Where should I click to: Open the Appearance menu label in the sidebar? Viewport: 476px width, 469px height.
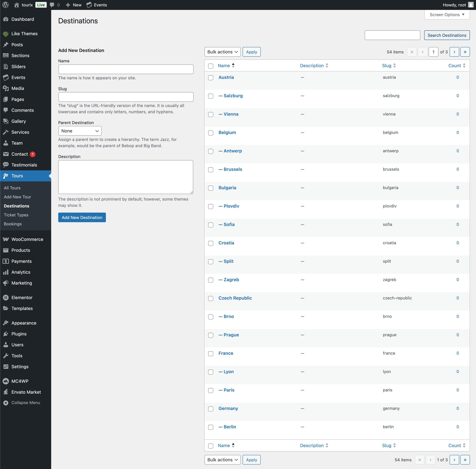click(x=24, y=323)
